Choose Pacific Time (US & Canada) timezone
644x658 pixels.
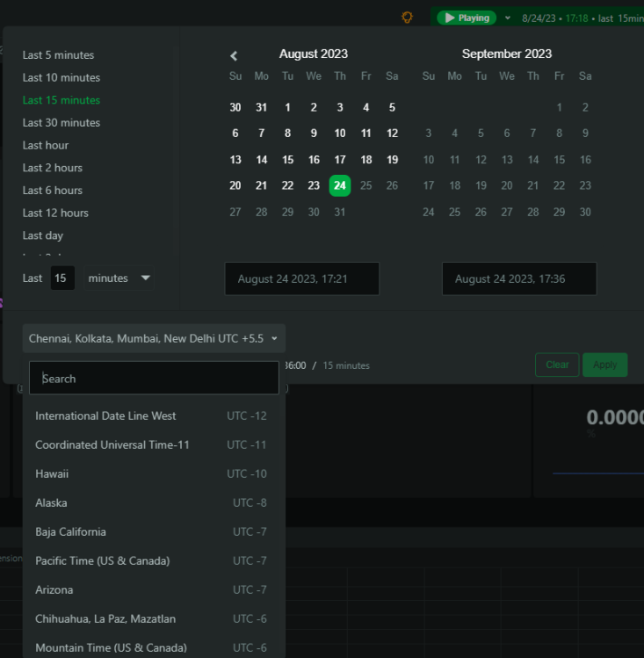pos(151,561)
